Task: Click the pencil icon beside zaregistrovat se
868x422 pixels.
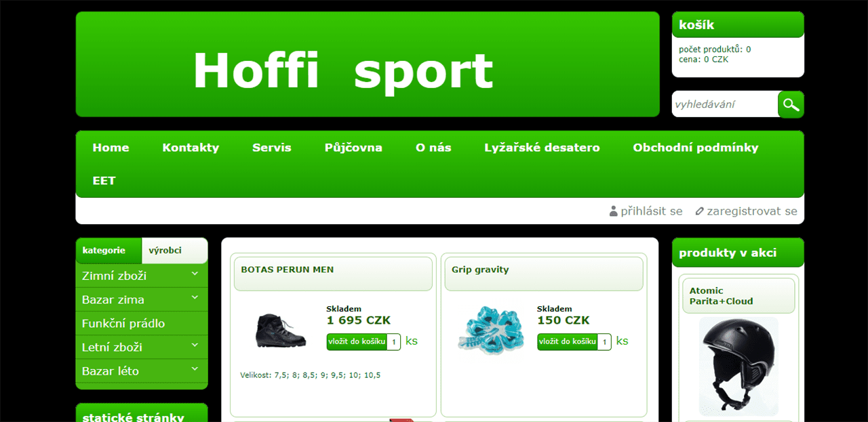Action: (700, 211)
